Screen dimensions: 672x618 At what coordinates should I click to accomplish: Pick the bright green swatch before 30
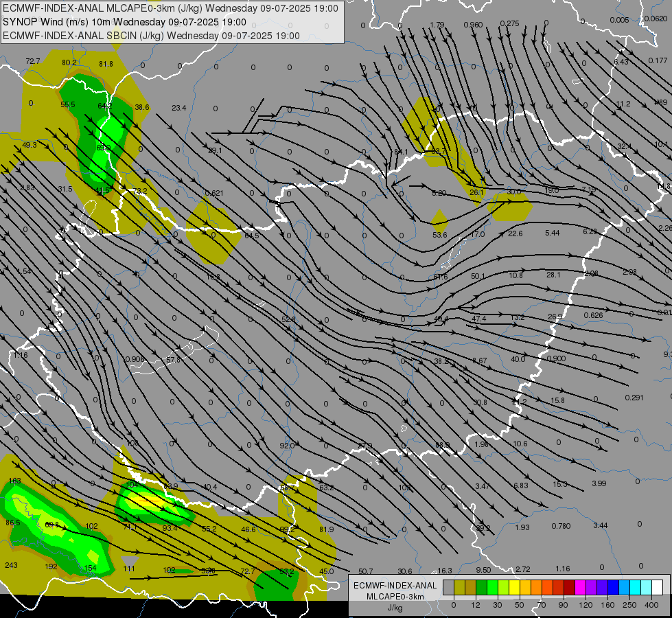pos(492,588)
